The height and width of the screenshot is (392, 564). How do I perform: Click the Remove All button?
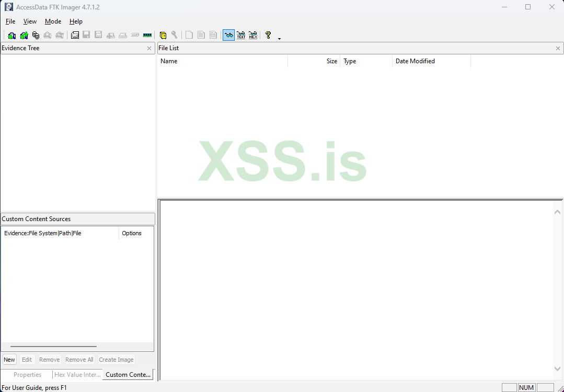(79, 360)
